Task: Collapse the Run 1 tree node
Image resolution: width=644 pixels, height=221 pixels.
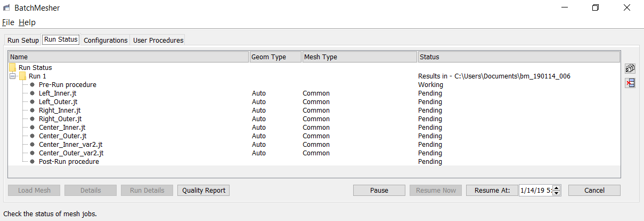Action: pos(13,76)
